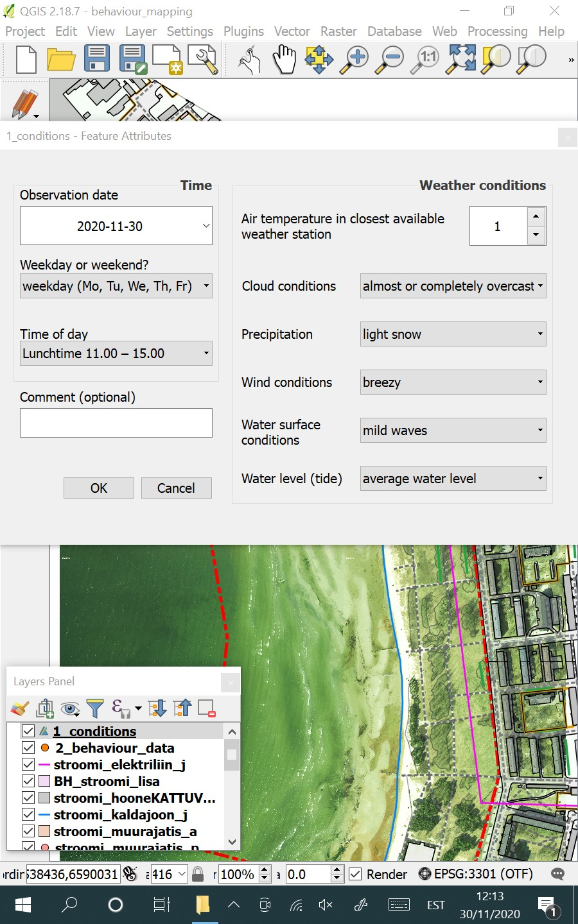The height and width of the screenshot is (924, 578).
Task: Expand all layers with the expand-all icon
Action: click(x=156, y=708)
